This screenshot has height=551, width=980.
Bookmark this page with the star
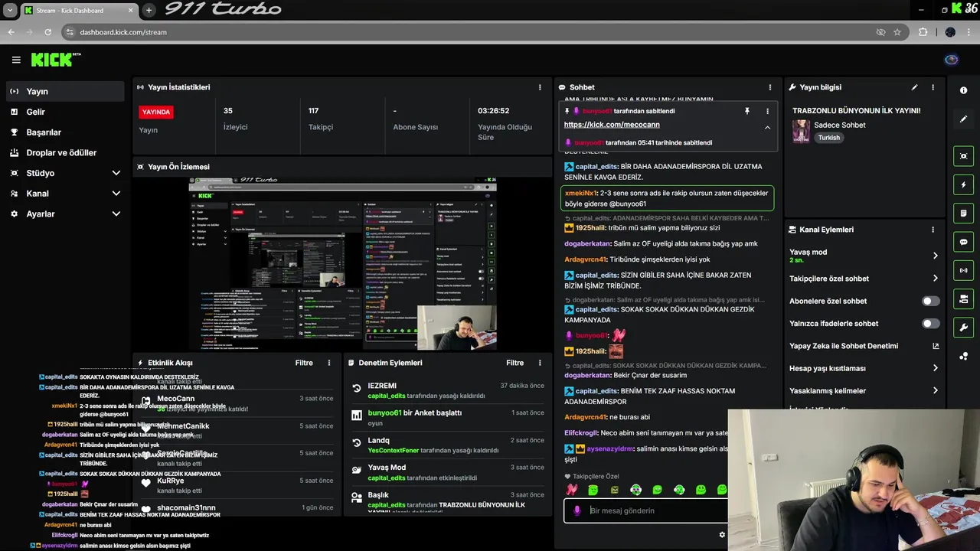click(897, 32)
